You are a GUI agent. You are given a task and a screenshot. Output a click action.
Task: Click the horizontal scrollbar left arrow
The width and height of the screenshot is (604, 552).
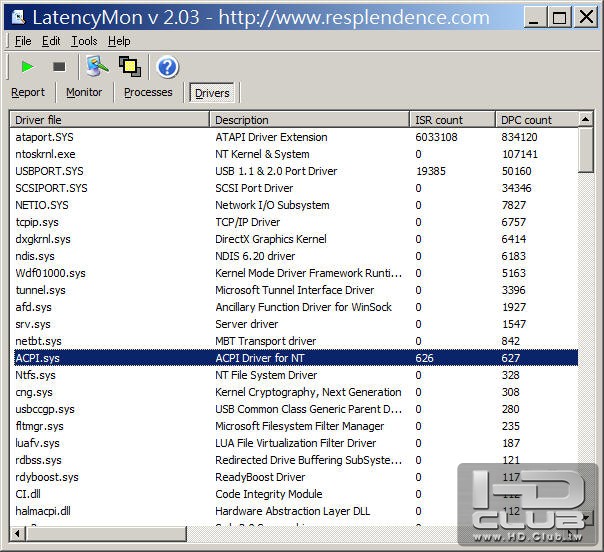(x=17, y=534)
